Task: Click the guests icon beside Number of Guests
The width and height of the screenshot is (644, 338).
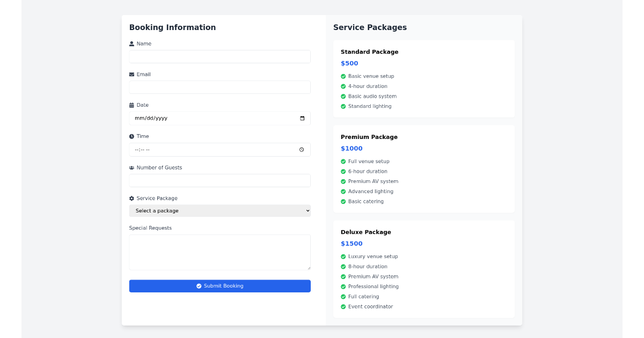Action: pos(132,167)
